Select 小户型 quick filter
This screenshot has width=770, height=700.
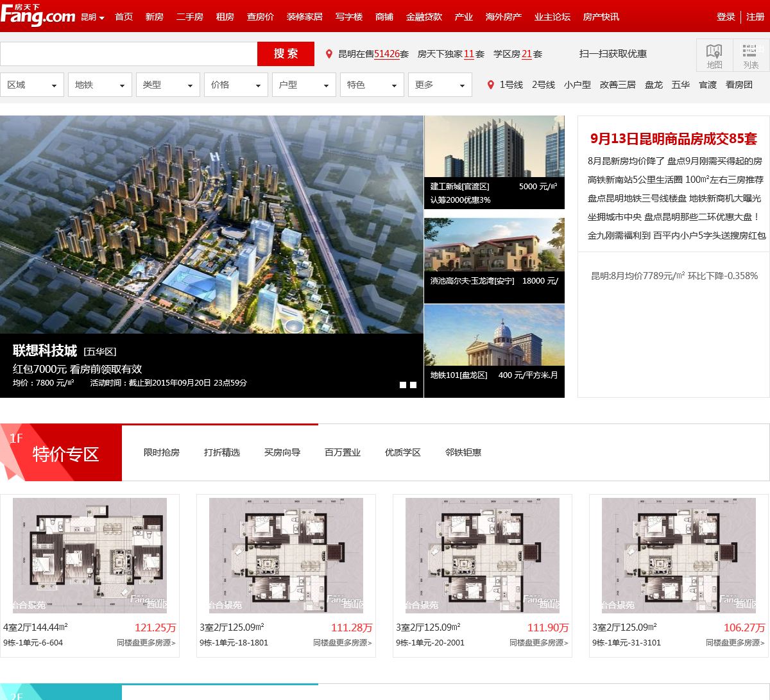click(x=577, y=85)
